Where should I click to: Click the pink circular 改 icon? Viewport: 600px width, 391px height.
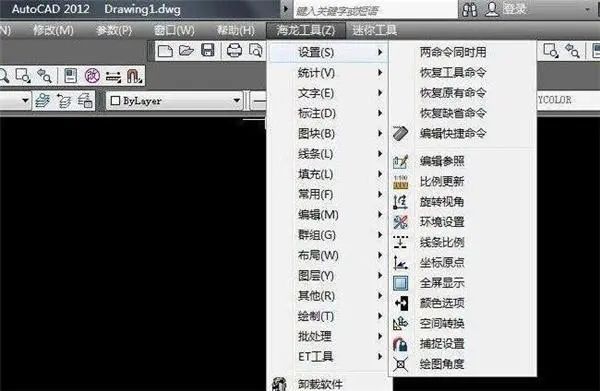coord(92,76)
